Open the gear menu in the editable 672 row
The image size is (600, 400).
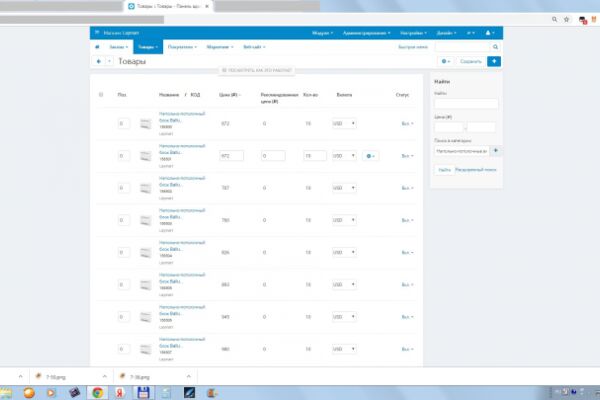[370, 156]
